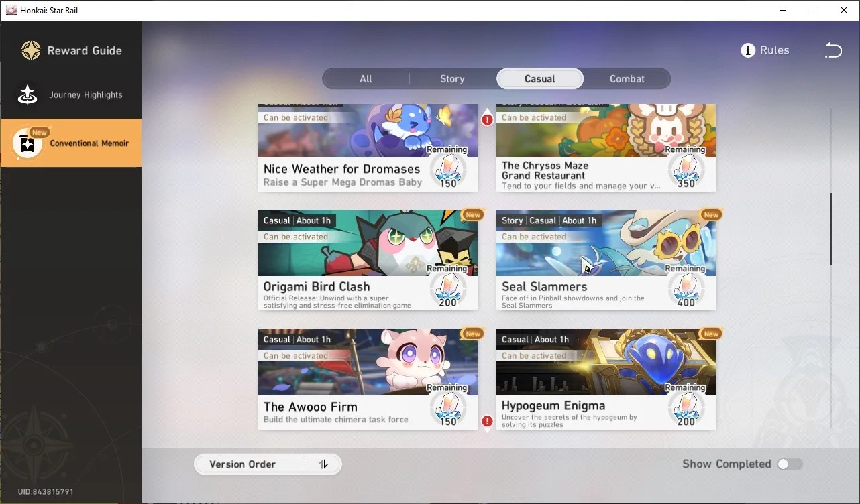Click 'Tend to your fields' description text
The image size is (860, 504).
pos(581,186)
